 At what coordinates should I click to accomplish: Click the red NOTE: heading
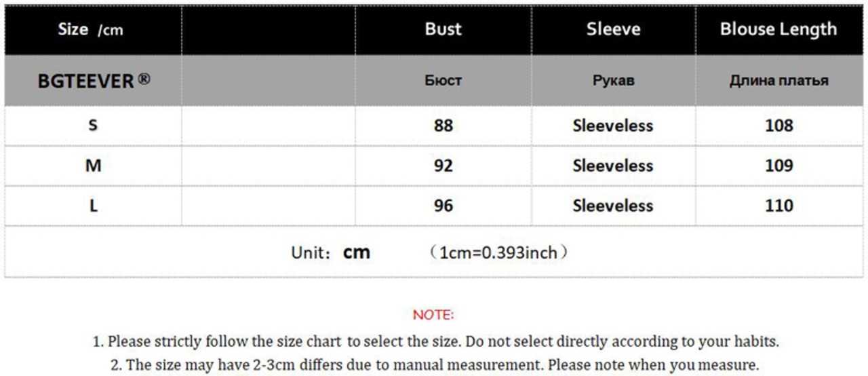[x=433, y=315]
